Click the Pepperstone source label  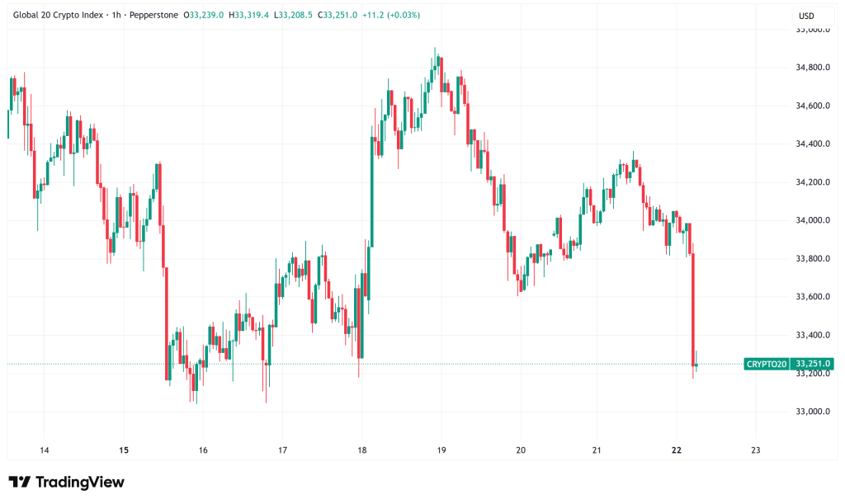coord(153,15)
